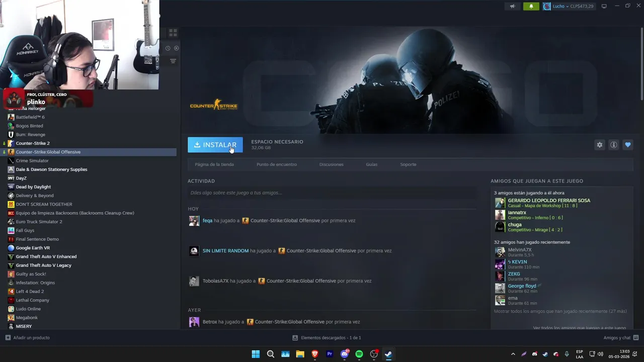Open OBS Studio from taskbar

pyautogui.click(x=374, y=354)
